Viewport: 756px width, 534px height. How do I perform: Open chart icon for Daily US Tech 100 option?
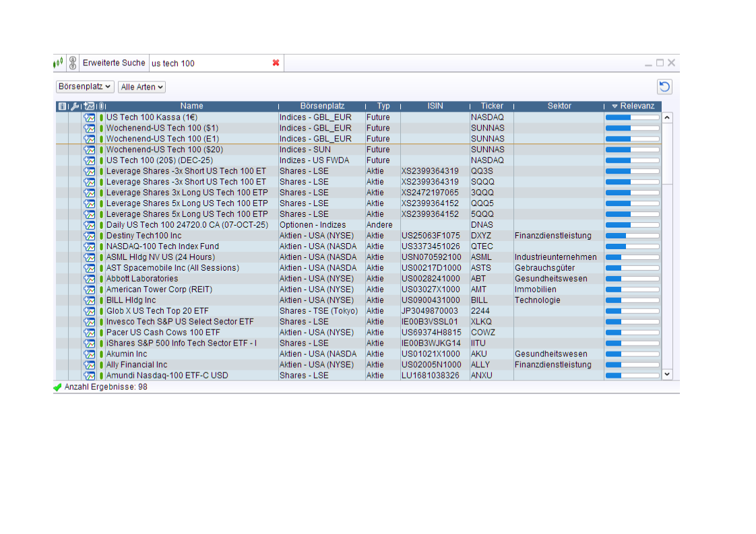point(89,225)
